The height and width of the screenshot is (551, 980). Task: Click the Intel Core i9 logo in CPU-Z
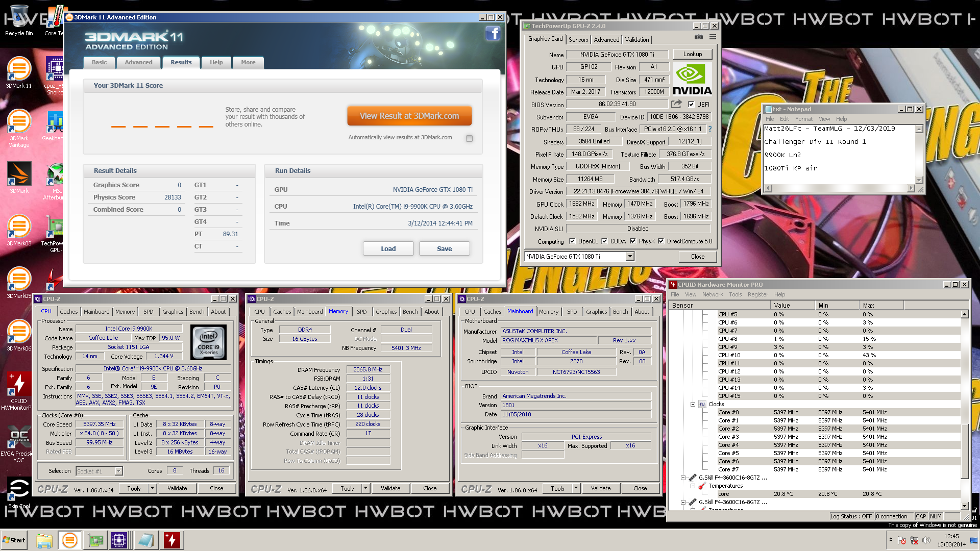click(x=209, y=342)
